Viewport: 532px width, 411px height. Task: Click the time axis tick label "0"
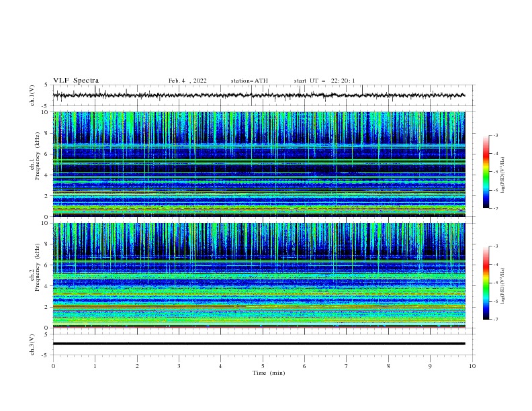click(x=53, y=366)
